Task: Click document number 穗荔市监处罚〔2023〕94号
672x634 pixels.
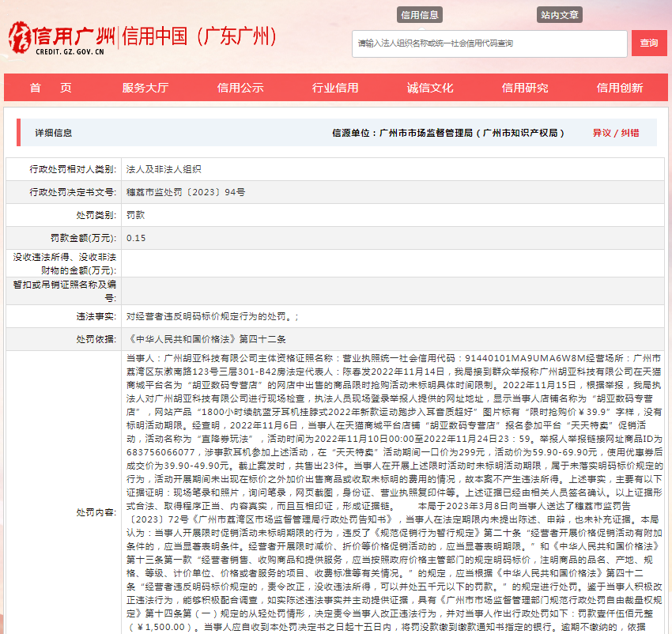Action: click(186, 192)
